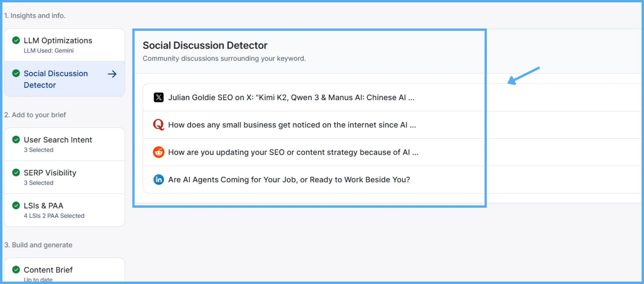The height and width of the screenshot is (284, 644).
Task: Select User Search Intent step
Action: (x=58, y=140)
